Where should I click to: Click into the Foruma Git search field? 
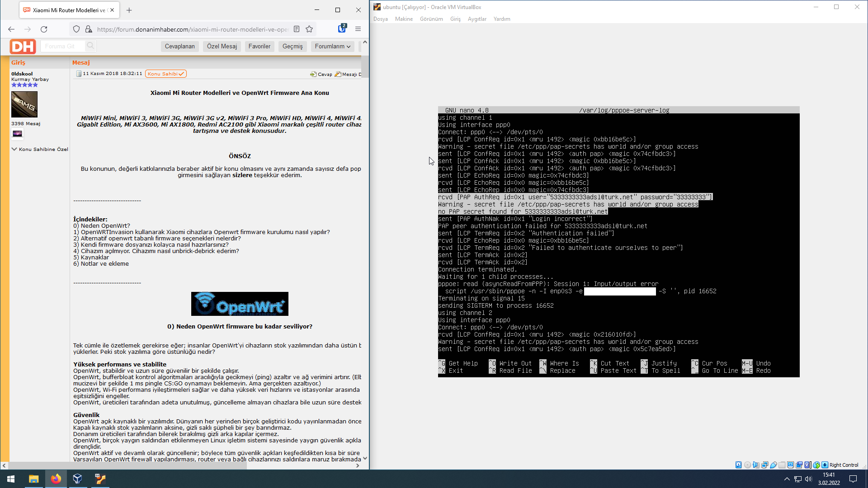pyautogui.click(x=62, y=46)
